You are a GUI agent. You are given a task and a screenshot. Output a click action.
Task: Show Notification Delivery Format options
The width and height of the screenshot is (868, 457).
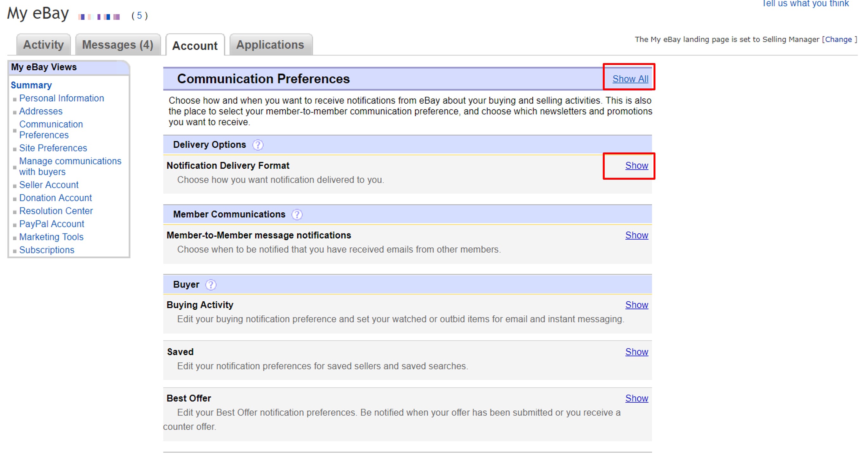[x=636, y=165]
